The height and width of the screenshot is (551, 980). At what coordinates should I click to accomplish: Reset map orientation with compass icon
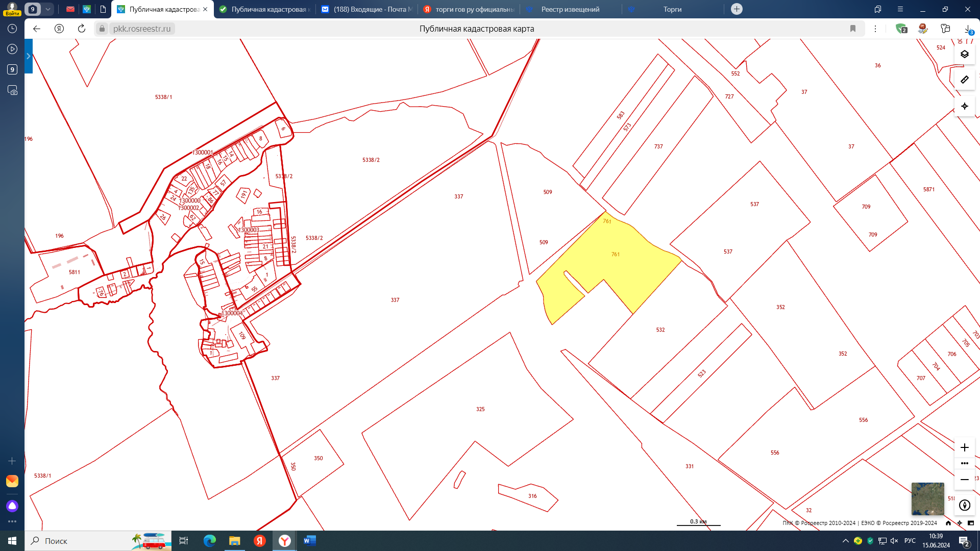[964, 505]
